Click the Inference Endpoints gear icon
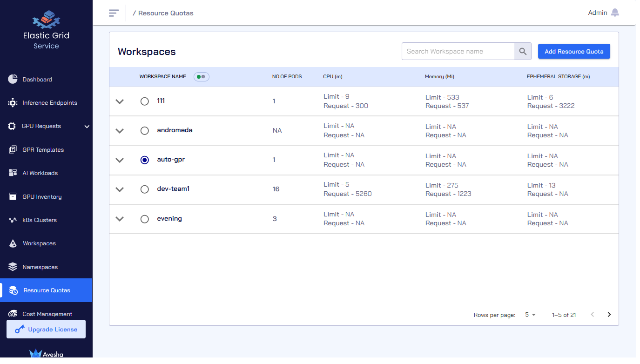This screenshot has width=640, height=364. [x=13, y=103]
